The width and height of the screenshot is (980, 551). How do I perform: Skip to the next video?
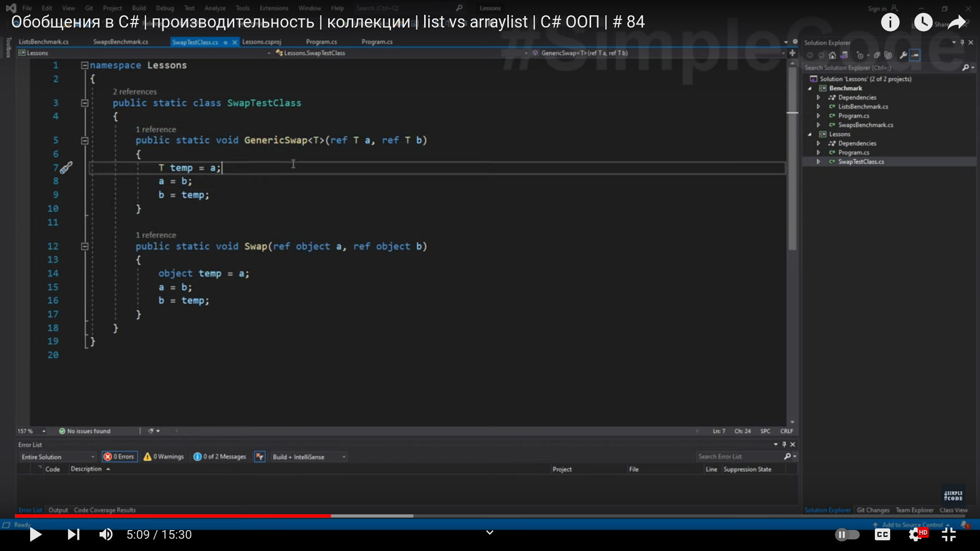pos(73,534)
